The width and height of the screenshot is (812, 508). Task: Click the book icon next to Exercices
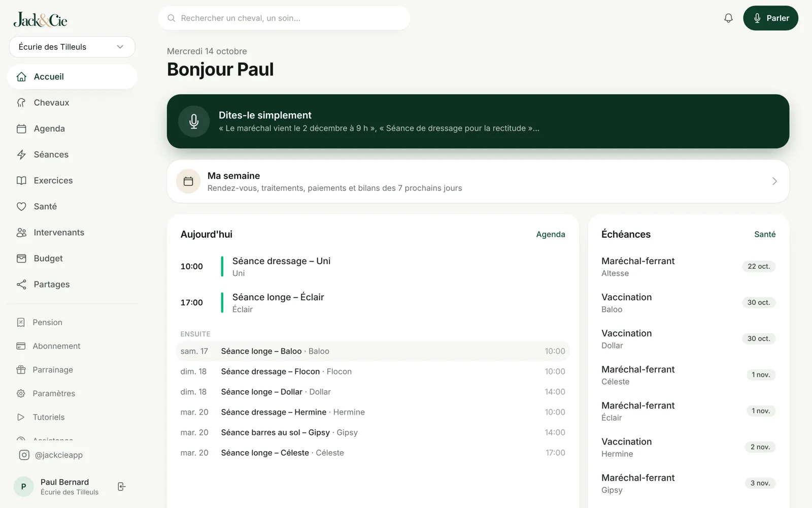(x=21, y=180)
